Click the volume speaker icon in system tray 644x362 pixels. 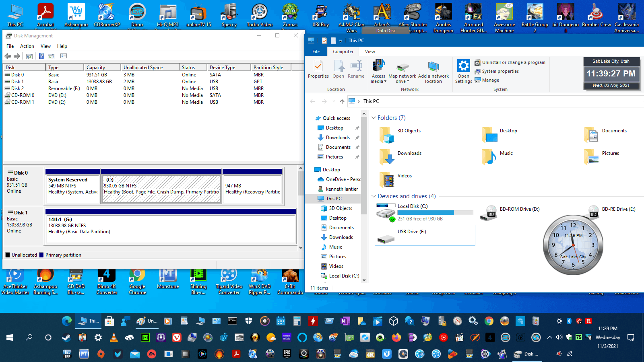[559, 337]
